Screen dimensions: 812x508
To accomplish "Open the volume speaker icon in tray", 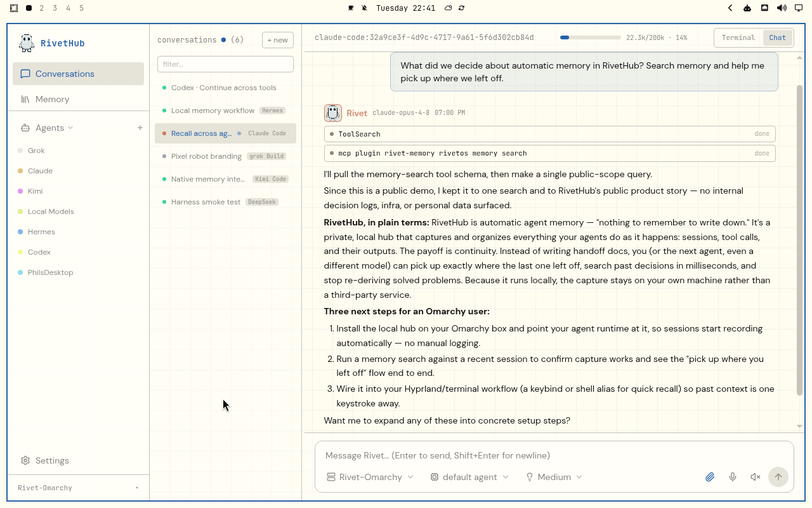I will point(782,8).
